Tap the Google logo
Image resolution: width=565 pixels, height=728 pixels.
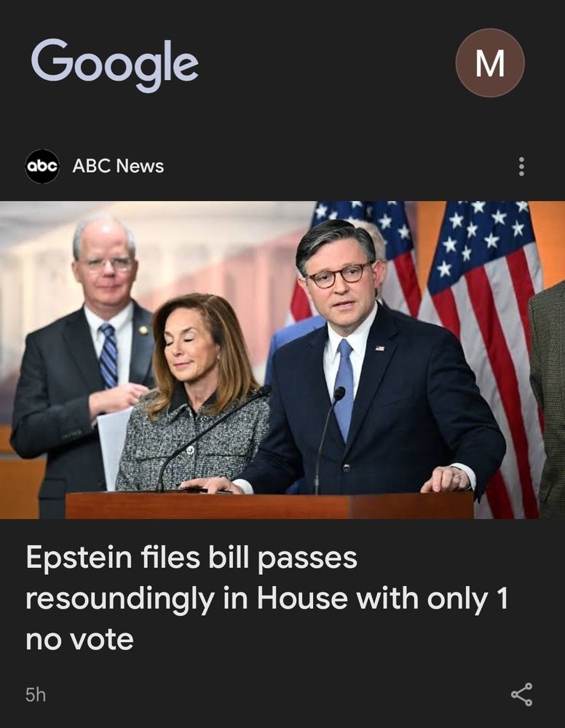(x=114, y=64)
